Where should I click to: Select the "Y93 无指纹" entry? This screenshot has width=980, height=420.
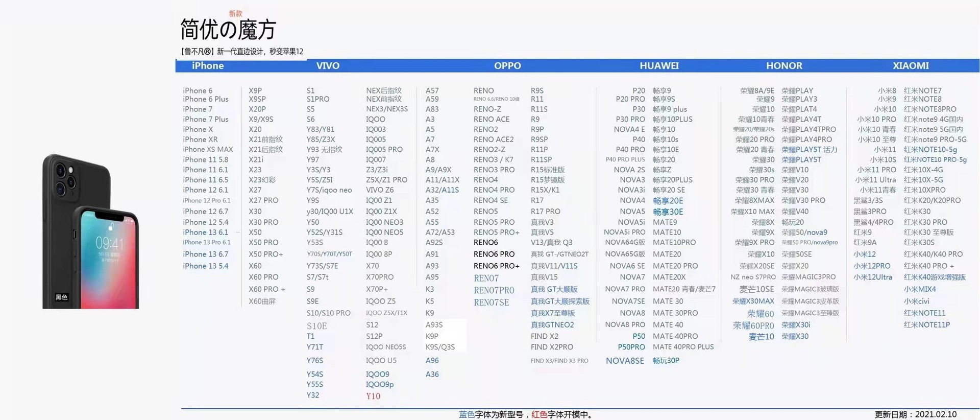click(x=324, y=149)
